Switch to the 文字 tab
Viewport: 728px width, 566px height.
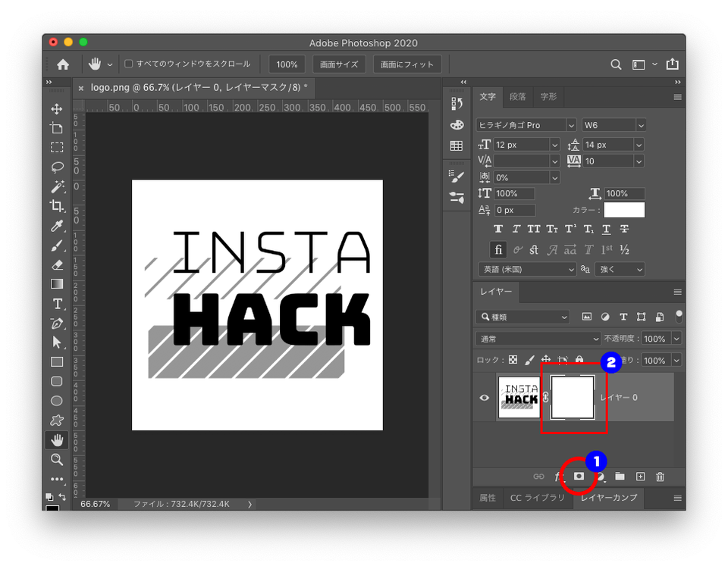pos(487,96)
